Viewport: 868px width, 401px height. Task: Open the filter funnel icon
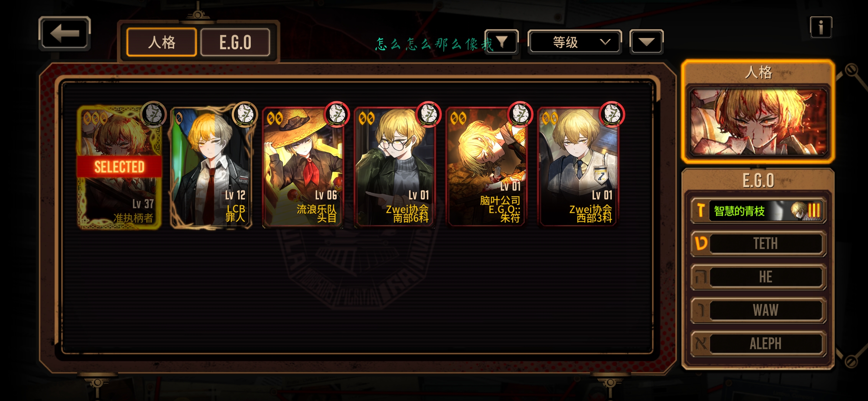502,42
